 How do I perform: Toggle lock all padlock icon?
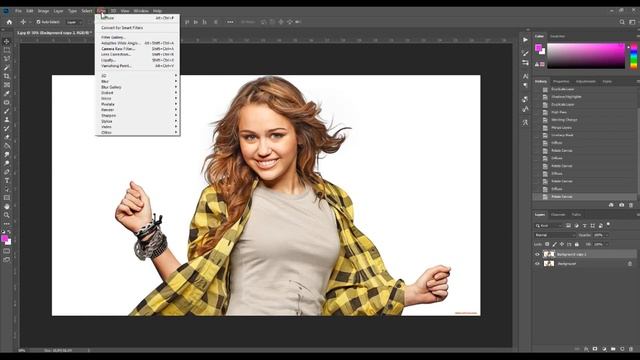click(x=577, y=244)
